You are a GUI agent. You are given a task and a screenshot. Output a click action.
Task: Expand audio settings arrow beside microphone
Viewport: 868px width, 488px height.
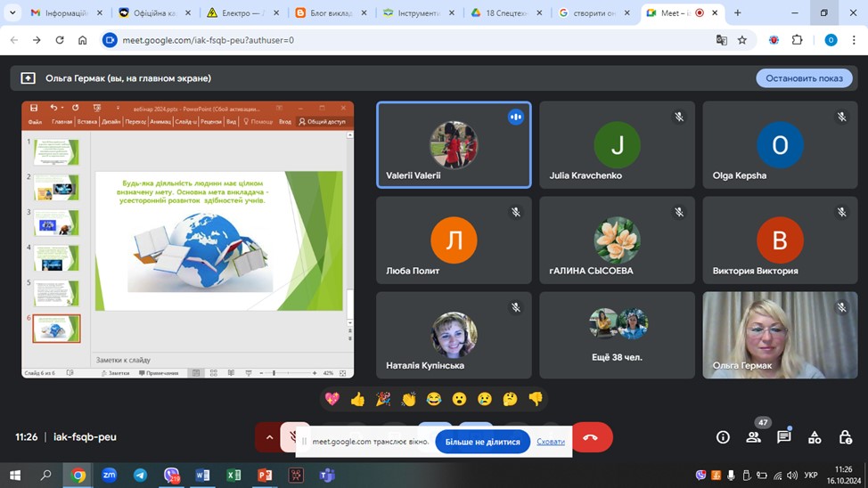[268, 437]
